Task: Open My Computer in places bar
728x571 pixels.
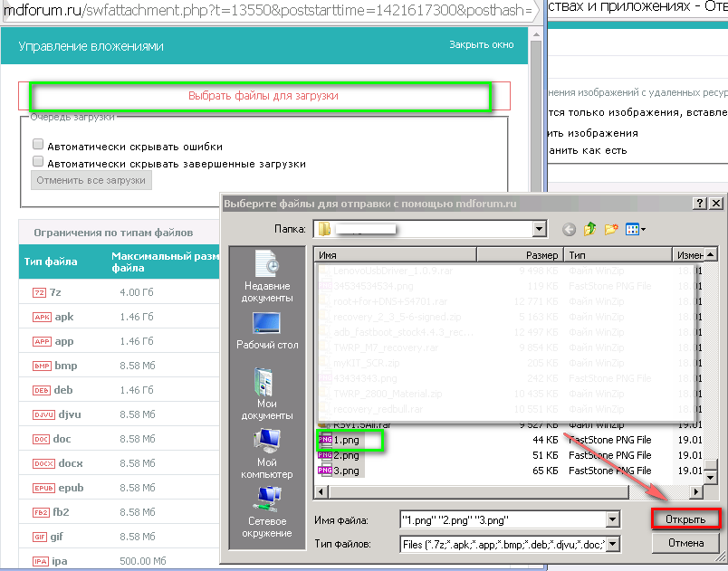Action: (x=266, y=453)
